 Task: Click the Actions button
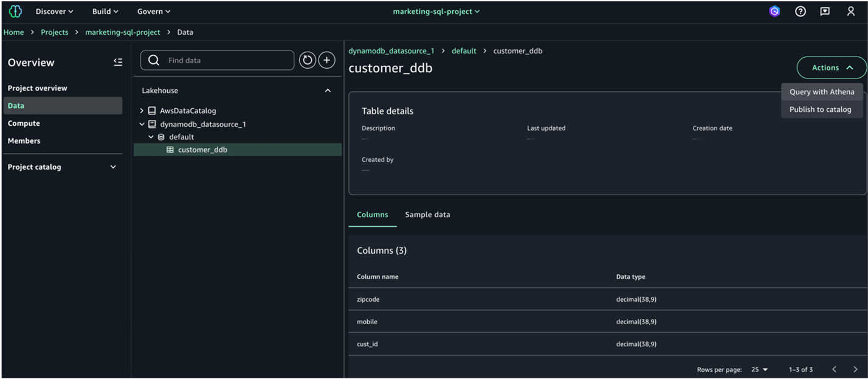pos(832,68)
